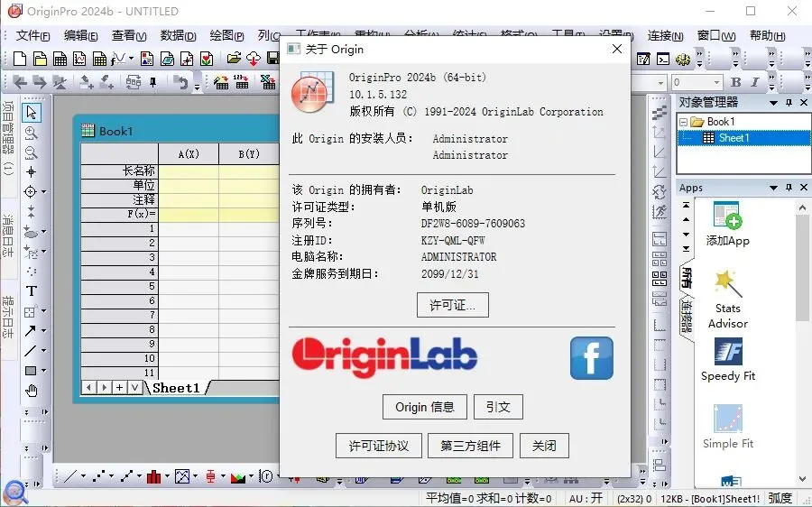The height and width of the screenshot is (507, 812).
Task: Click the 第三方组件 button
Action: 470,446
